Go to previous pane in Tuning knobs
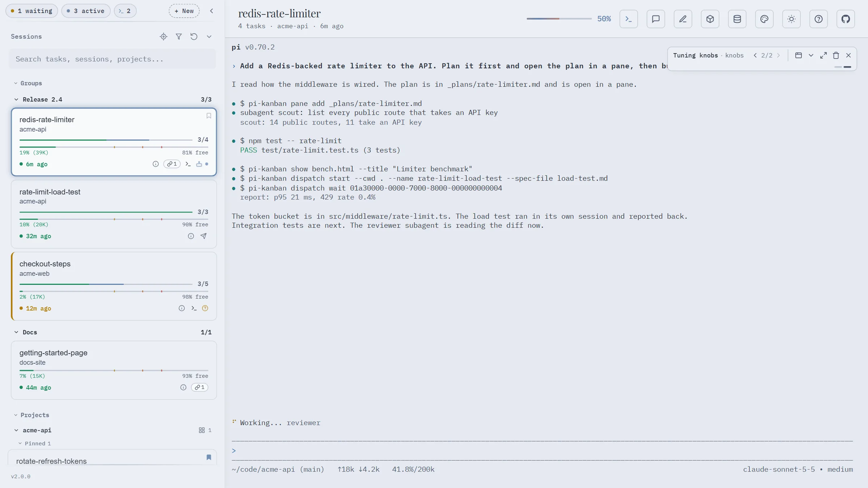868x488 pixels. (755, 55)
